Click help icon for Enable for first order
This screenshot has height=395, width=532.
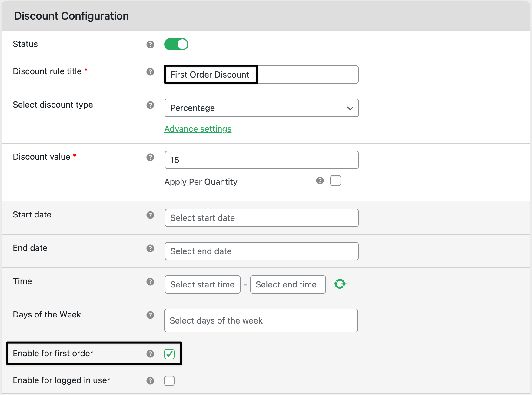(150, 354)
